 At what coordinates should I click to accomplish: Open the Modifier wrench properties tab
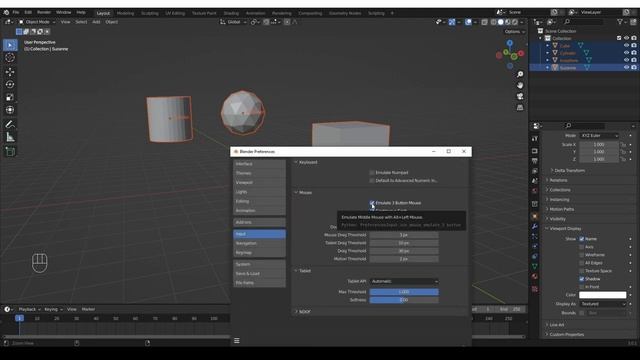535,226
